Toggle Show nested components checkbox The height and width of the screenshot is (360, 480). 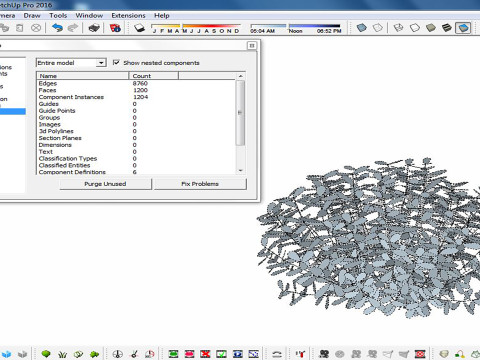tap(116, 62)
